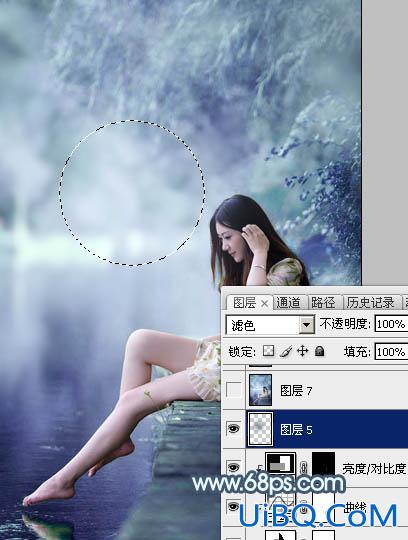Close the 图层 tab with its x
408x540 pixels.
point(264,303)
